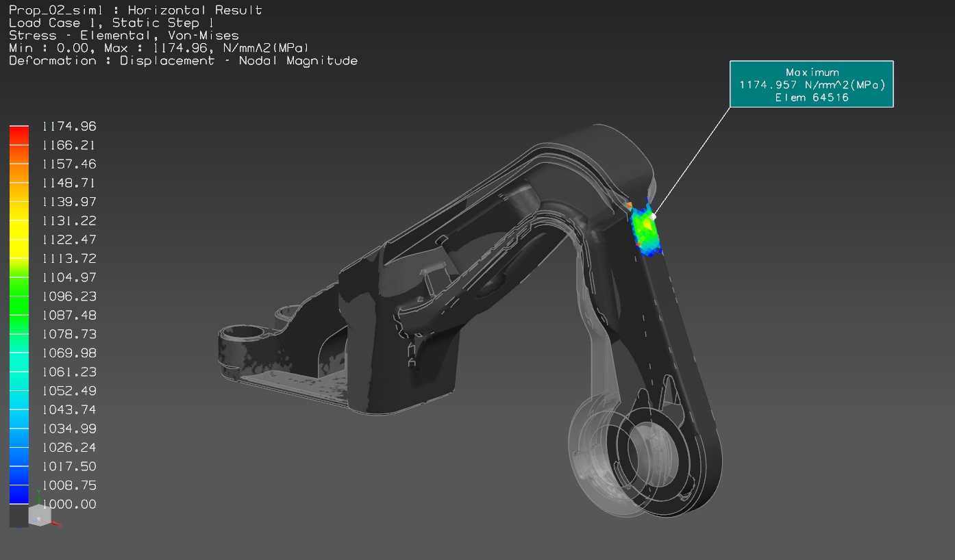Screen dimensions: 955x560
Task: Click the legend value 1174.96
Action: 69,126
